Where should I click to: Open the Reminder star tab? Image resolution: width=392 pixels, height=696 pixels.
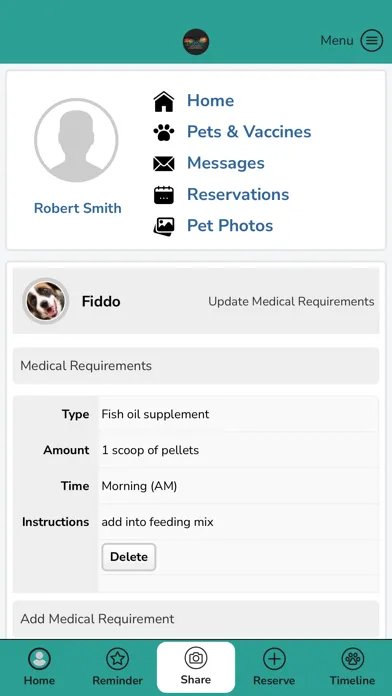(x=117, y=667)
